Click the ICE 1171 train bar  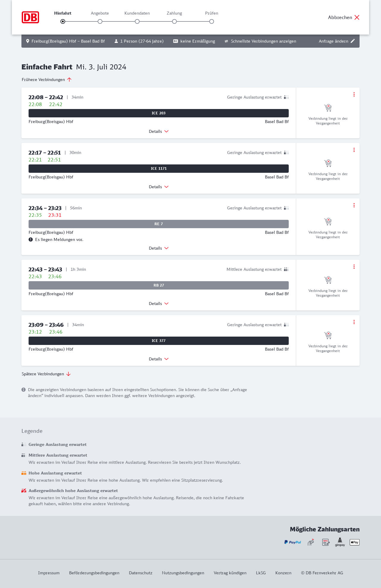pos(159,169)
